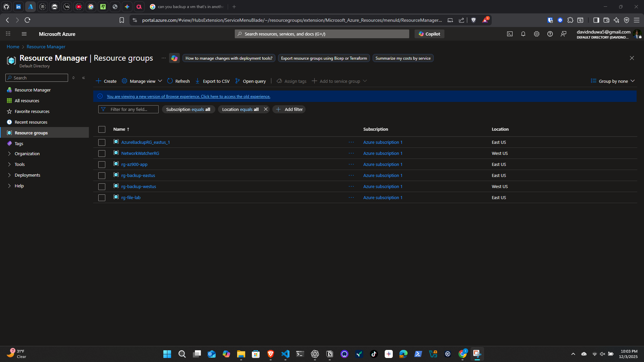This screenshot has height=362, width=644.
Task: Open File Explorer from the taskbar
Action: pyautogui.click(x=241, y=354)
